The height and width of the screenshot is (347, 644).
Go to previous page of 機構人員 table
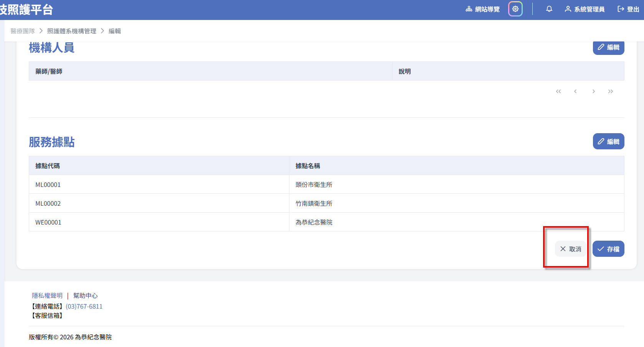pyautogui.click(x=575, y=91)
